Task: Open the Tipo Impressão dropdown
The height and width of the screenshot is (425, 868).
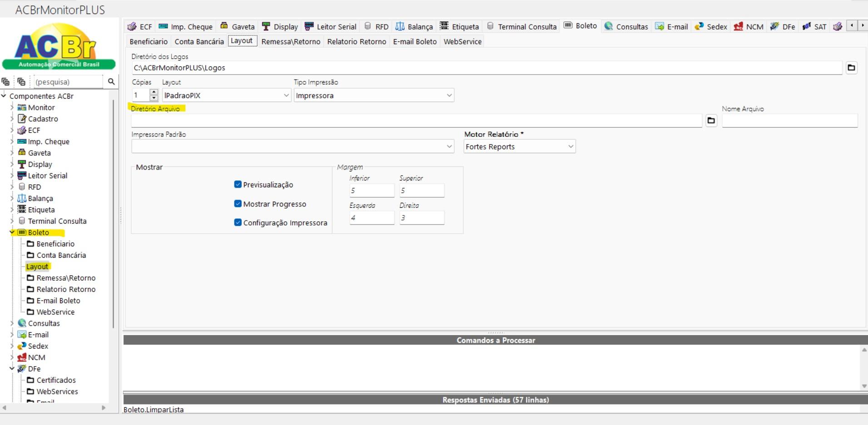Action: [x=449, y=95]
